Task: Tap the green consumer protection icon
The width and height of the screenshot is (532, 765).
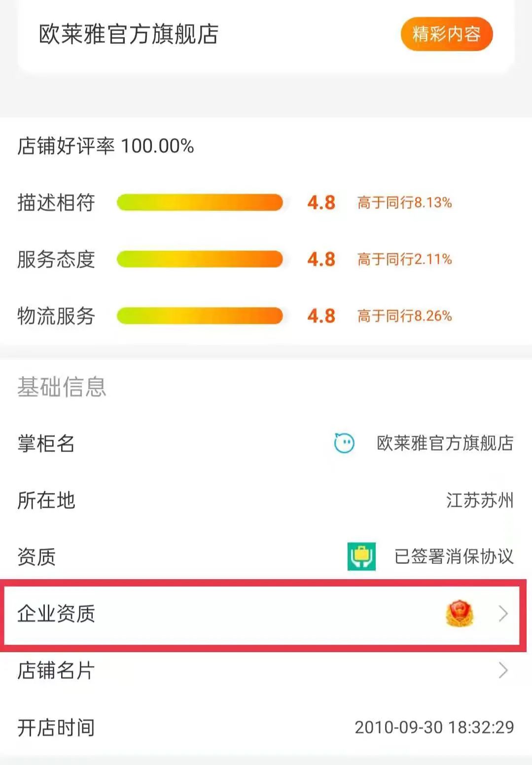Action: (361, 556)
